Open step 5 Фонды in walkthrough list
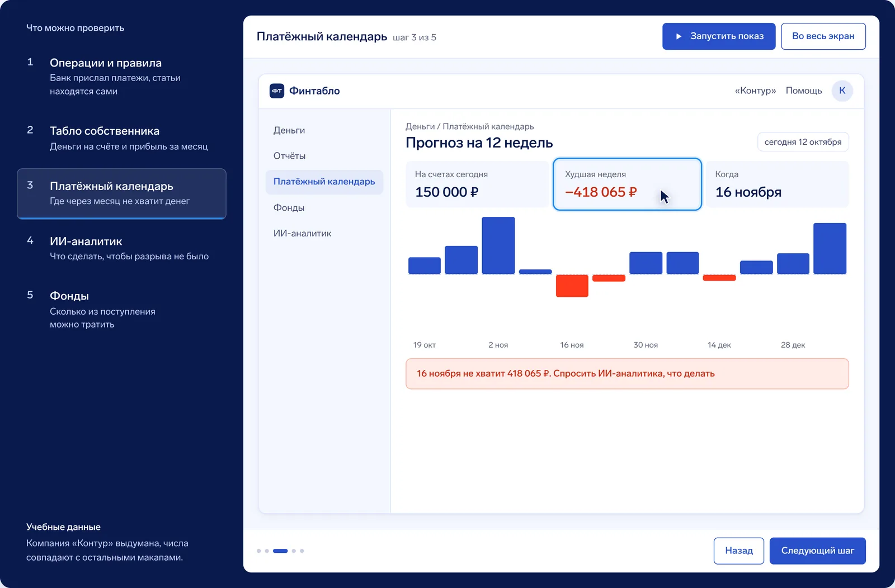This screenshot has height=588, width=895. tap(121, 310)
